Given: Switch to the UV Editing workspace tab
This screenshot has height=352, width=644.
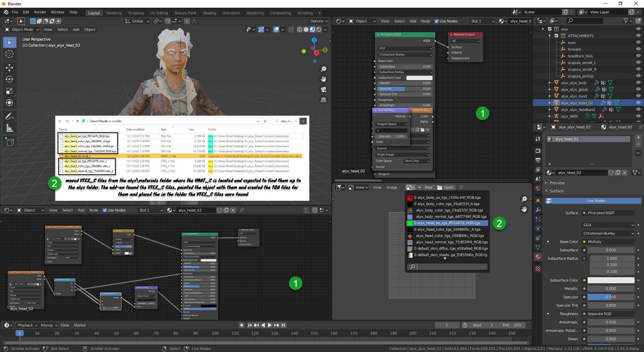Looking at the screenshot, I should pyautogui.click(x=159, y=13).
